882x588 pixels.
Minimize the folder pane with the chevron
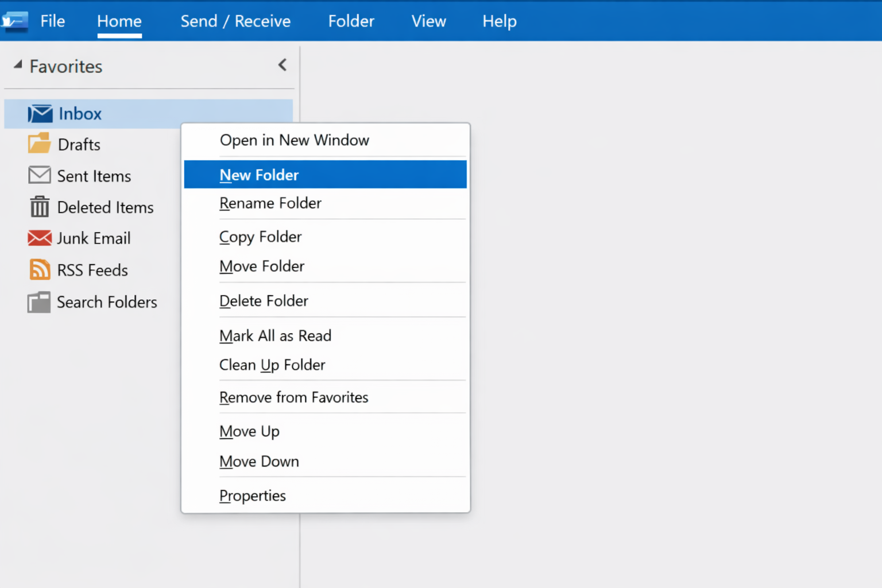pyautogui.click(x=282, y=65)
